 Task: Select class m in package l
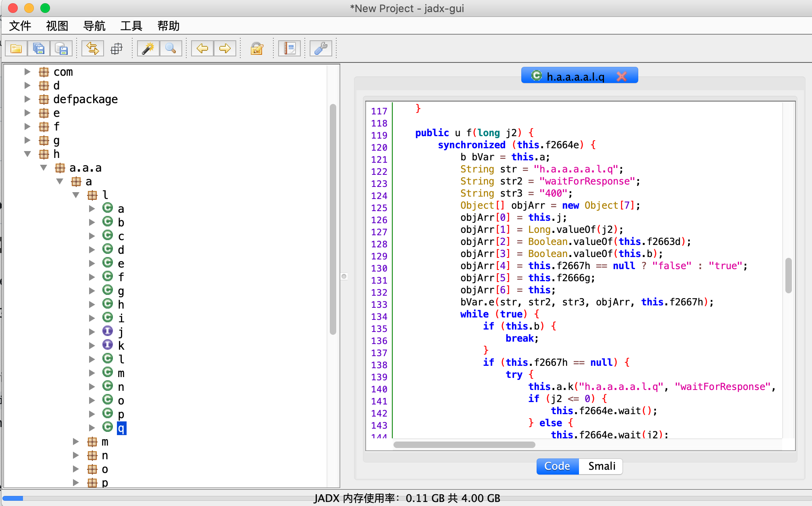pos(121,373)
